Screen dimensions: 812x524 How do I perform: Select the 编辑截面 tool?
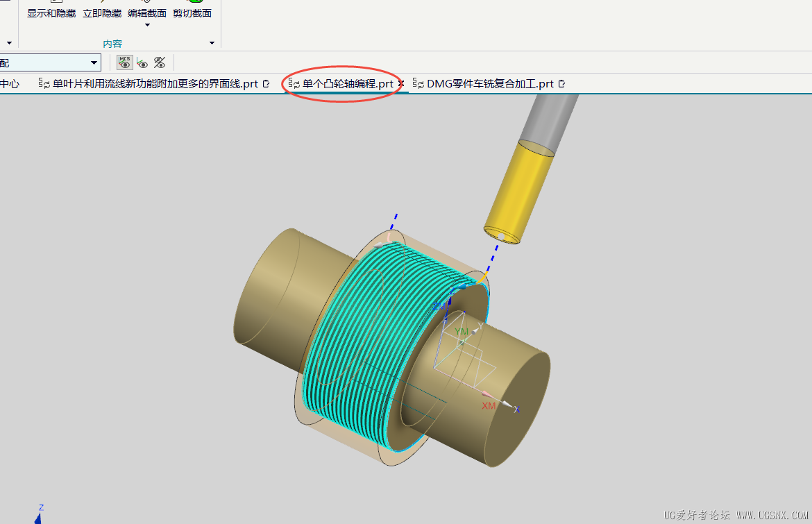point(148,12)
